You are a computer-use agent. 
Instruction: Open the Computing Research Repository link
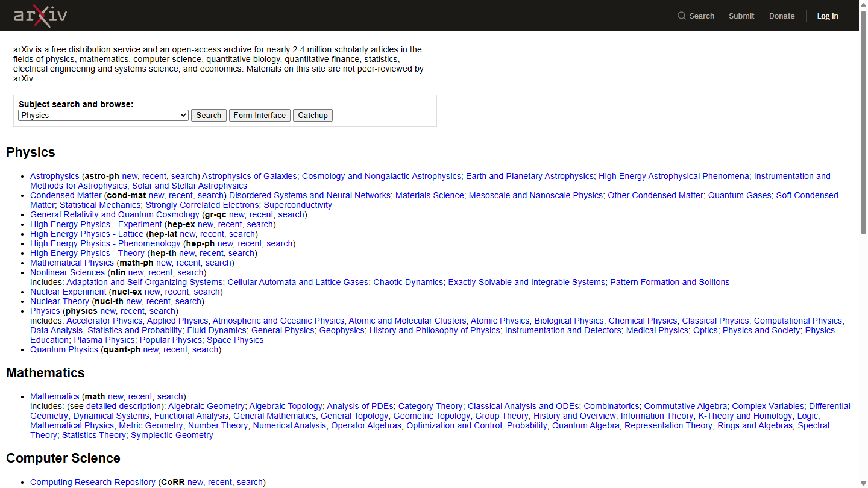[93, 482]
